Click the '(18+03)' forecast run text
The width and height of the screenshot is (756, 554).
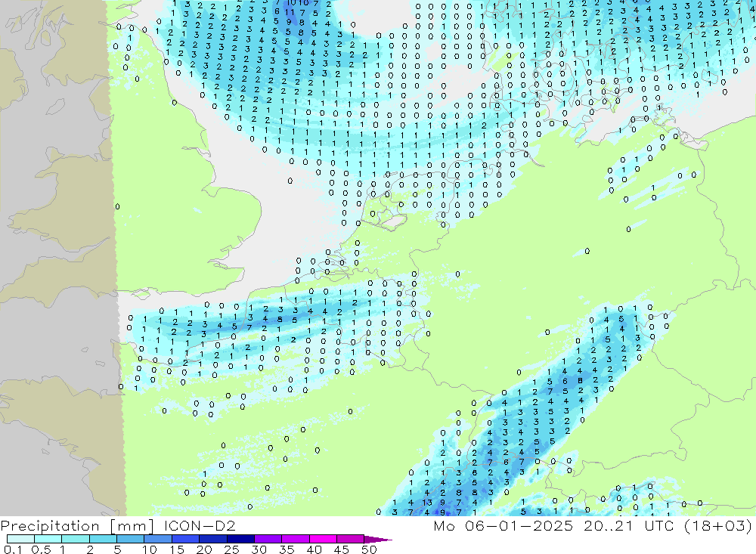(718, 525)
